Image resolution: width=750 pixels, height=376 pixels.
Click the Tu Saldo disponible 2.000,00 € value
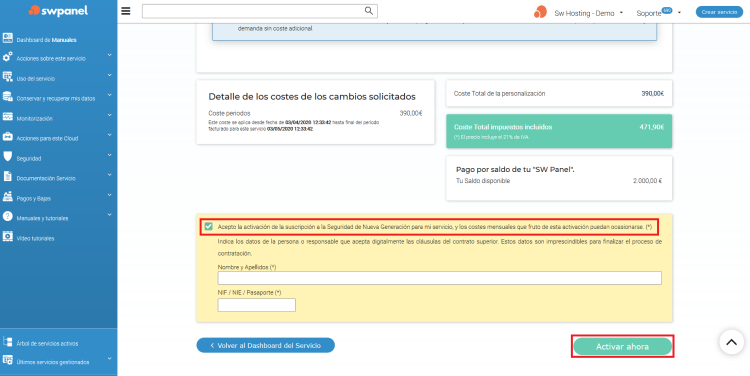coord(647,181)
